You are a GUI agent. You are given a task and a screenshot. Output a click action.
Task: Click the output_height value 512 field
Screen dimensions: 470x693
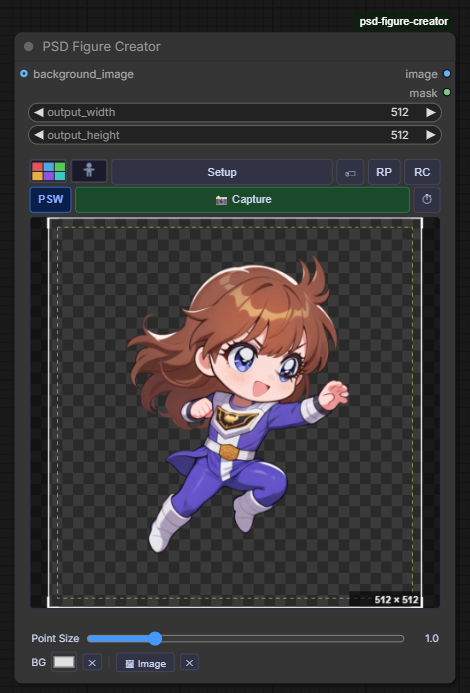(399, 135)
